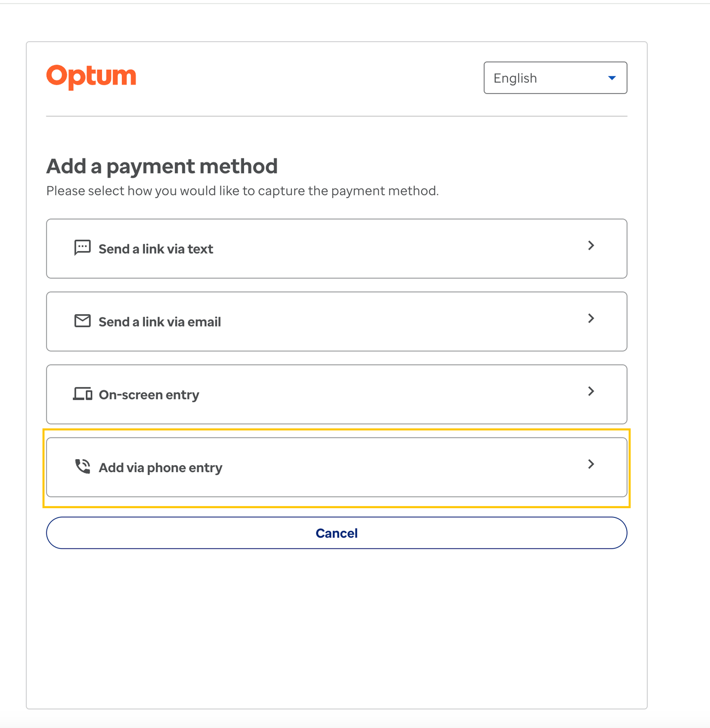Click the text message icon
This screenshot has width=710, height=728.
82,247
